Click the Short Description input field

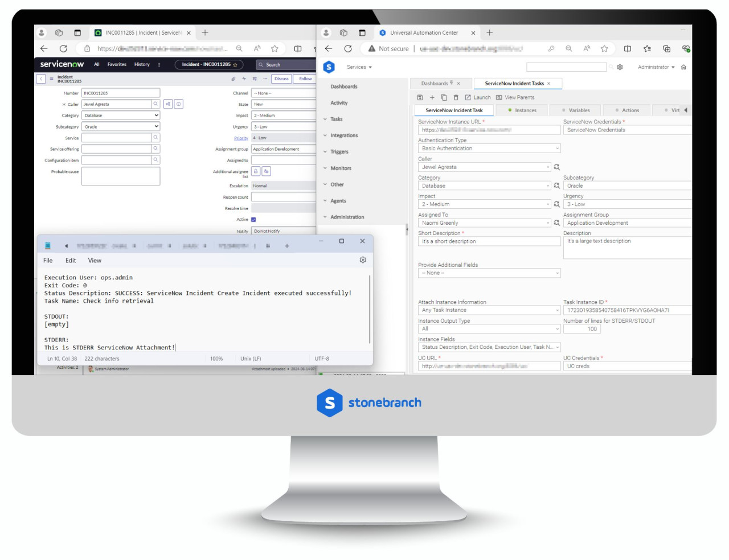tap(488, 241)
